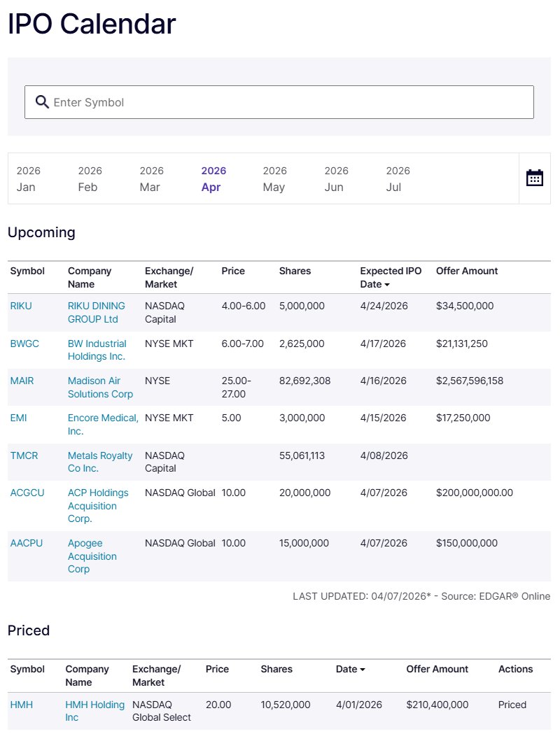
Task: Open the calendar date picker icon
Action: pyautogui.click(x=535, y=178)
